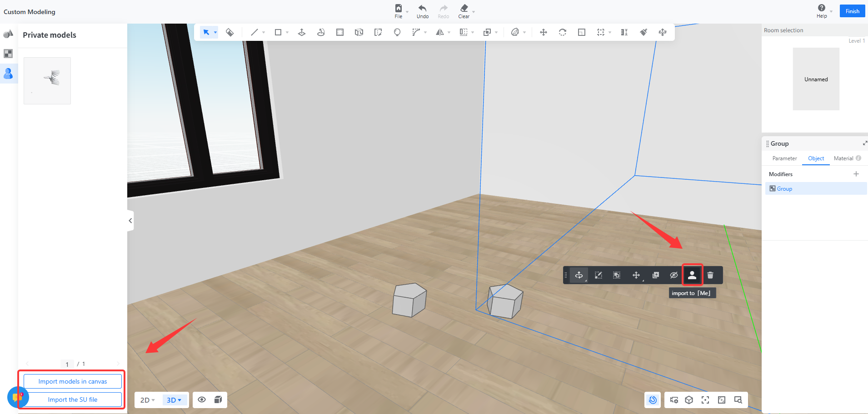The width and height of the screenshot is (868, 414).
Task: Select the Group item under Modifiers
Action: pyautogui.click(x=816, y=189)
